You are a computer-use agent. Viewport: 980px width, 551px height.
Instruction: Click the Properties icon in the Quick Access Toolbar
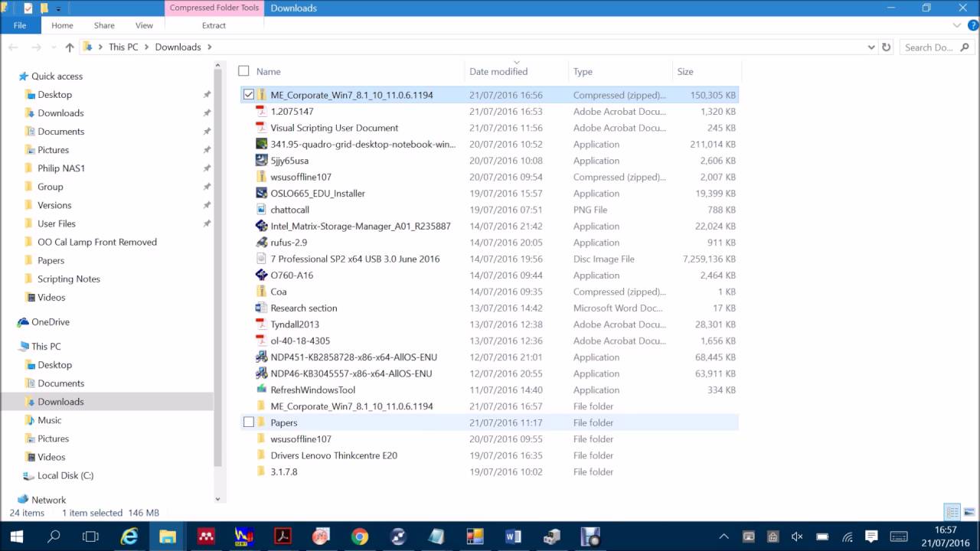28,8
